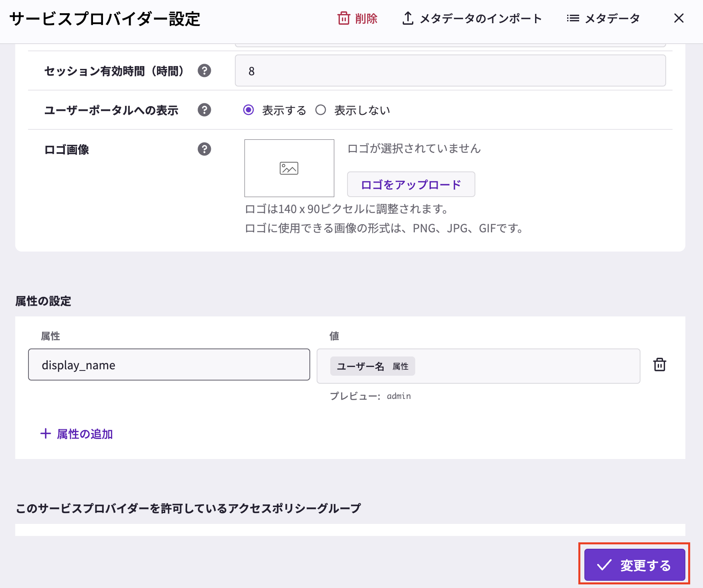Click the display_name attribute field
Screen dimensions: 703x588
click(x=169, y=364)
